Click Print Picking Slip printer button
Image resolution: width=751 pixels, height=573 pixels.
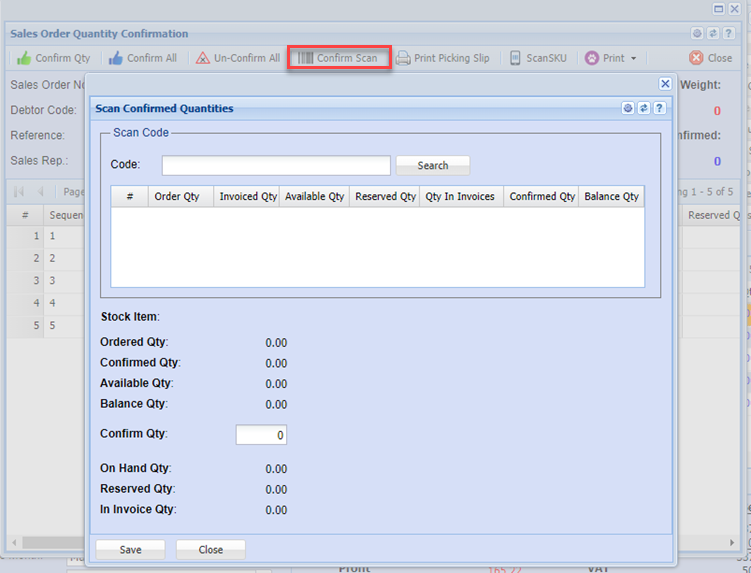tap(442, 58)
